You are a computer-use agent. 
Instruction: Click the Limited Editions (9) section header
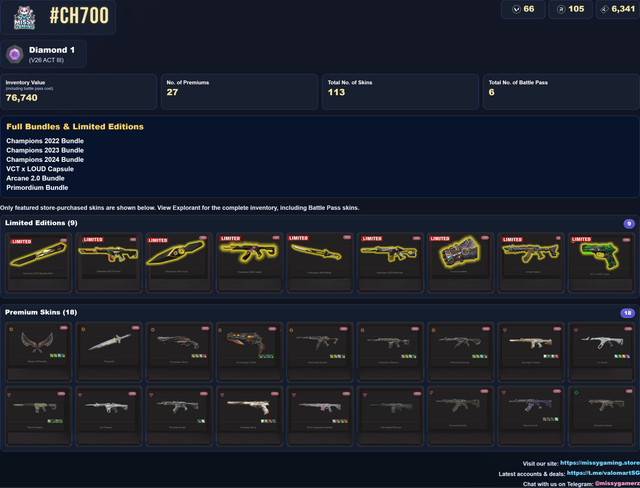[x=41, y=223]
